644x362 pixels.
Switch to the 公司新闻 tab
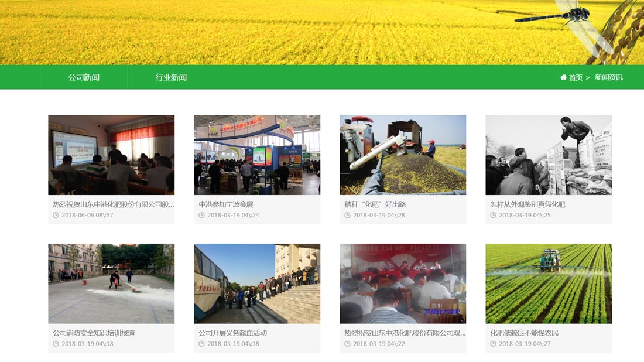click(x=84, y=77)
